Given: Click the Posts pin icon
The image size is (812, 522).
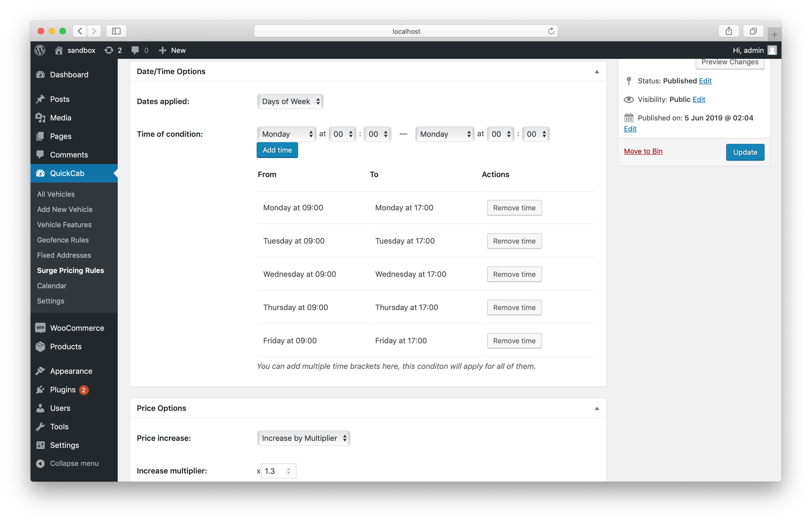Looking at the screenshot, I should coord(40,99).
